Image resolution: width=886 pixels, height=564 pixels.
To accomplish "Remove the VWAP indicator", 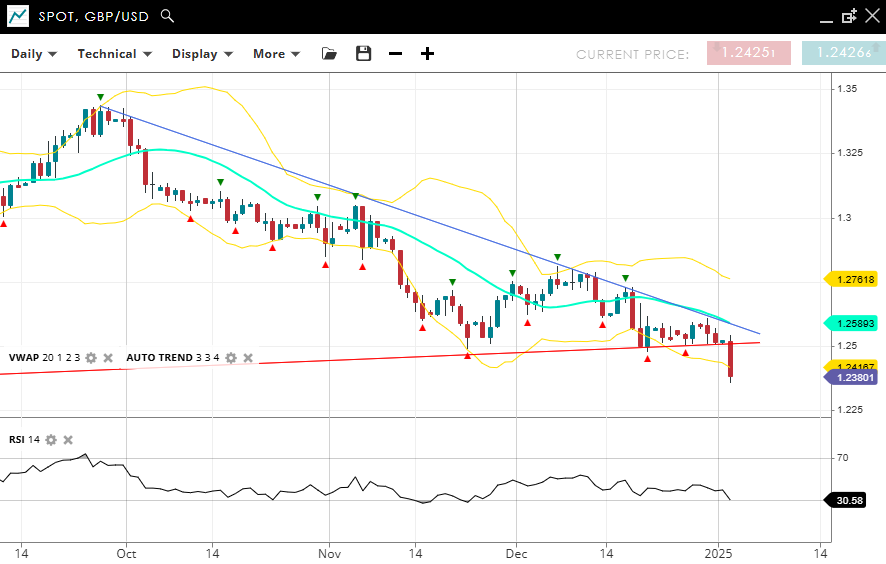I will pos(108,358).
